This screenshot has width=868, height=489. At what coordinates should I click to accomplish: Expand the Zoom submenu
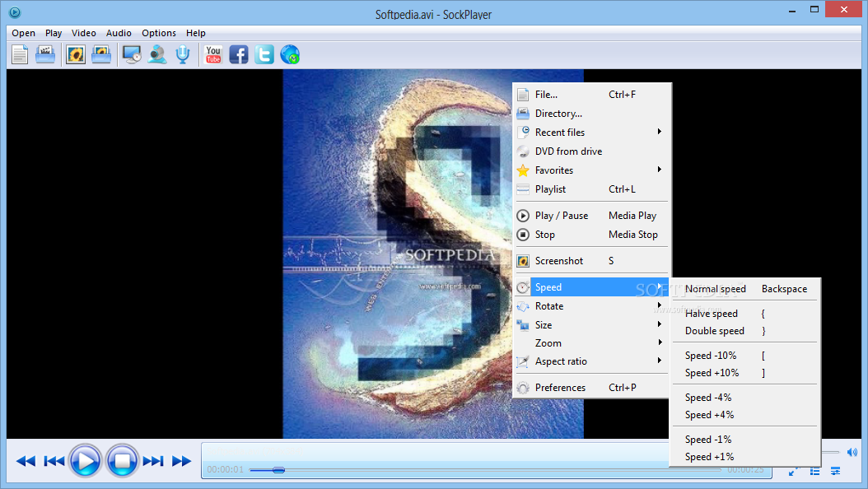pyautogui.click(x=591, y=343)
